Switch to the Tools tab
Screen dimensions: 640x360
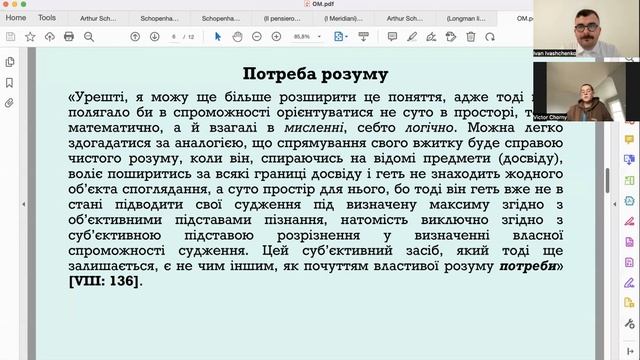47,18
